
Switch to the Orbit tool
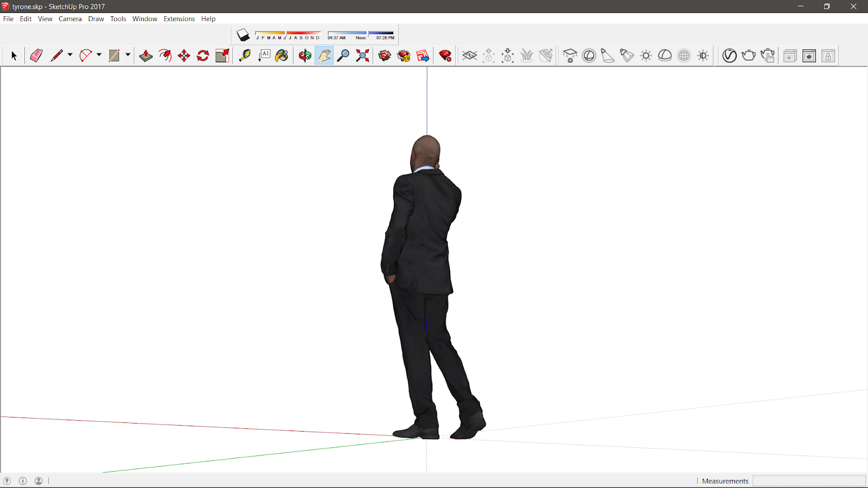click(x=305, y=56)
